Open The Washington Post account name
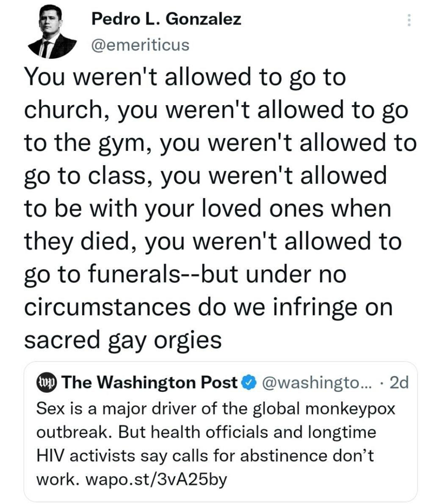The image size is (446, 504). (x=148, y=382)
